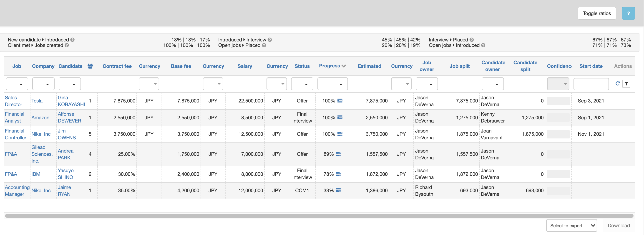Open progress details icon for Jim OWENS row
This screenshot has height=235, width=644.
pos(340,134)
